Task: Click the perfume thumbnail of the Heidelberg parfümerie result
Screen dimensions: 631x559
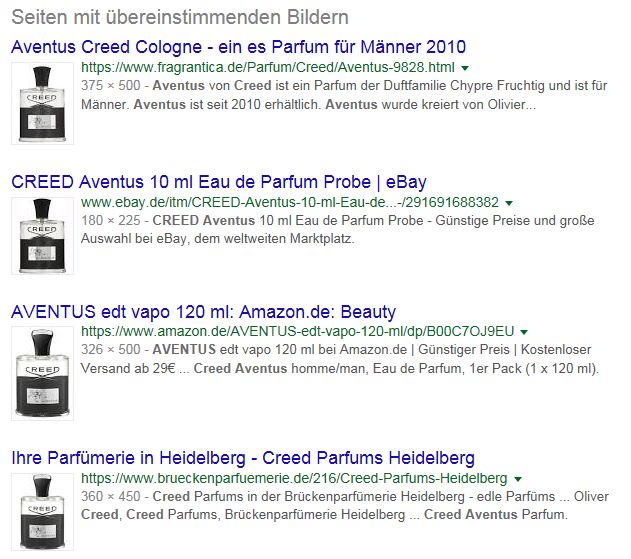Action: click(x=42, y=512)
